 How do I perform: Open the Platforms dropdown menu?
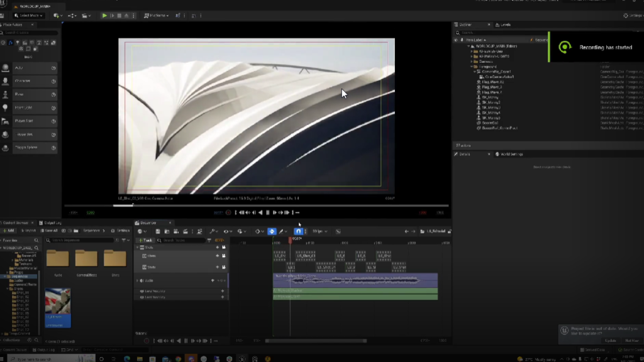click(x=157, y=15)
